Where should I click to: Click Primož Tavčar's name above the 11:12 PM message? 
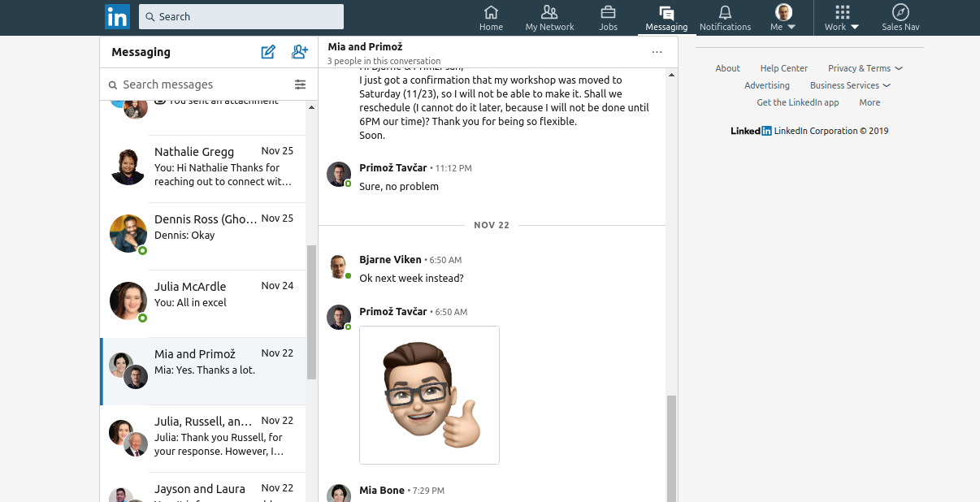coord(392,168)
